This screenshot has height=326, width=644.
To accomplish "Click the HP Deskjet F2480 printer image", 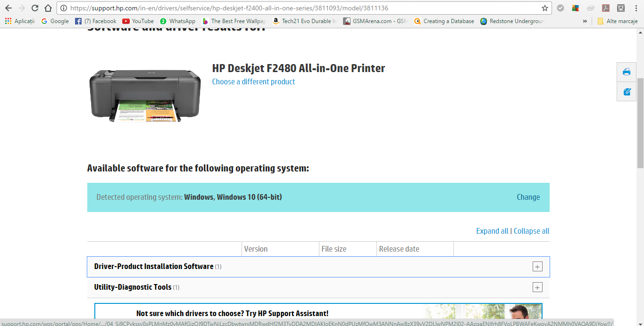I will [145, 96].
